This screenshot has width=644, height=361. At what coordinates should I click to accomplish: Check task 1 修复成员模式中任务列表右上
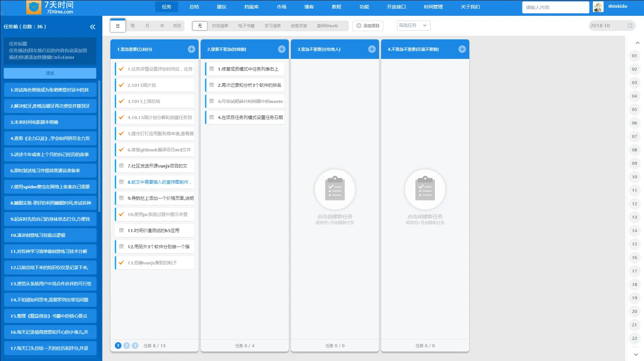(x=212, y=69)
